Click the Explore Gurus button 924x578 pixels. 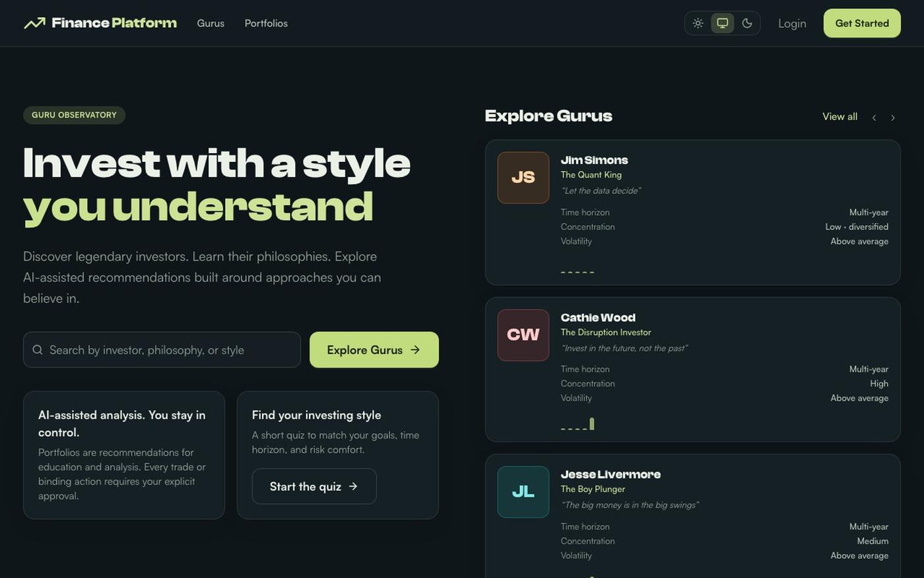click(x=374, y=349)
